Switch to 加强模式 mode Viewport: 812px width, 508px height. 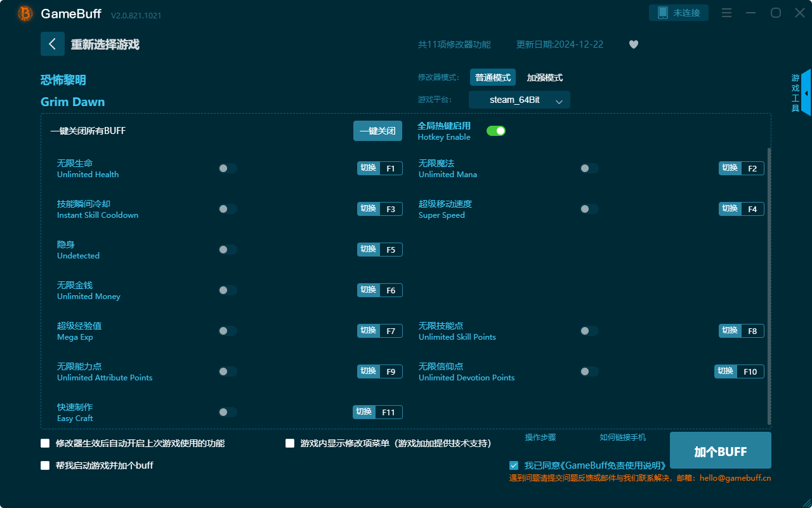tap(546, 77)
